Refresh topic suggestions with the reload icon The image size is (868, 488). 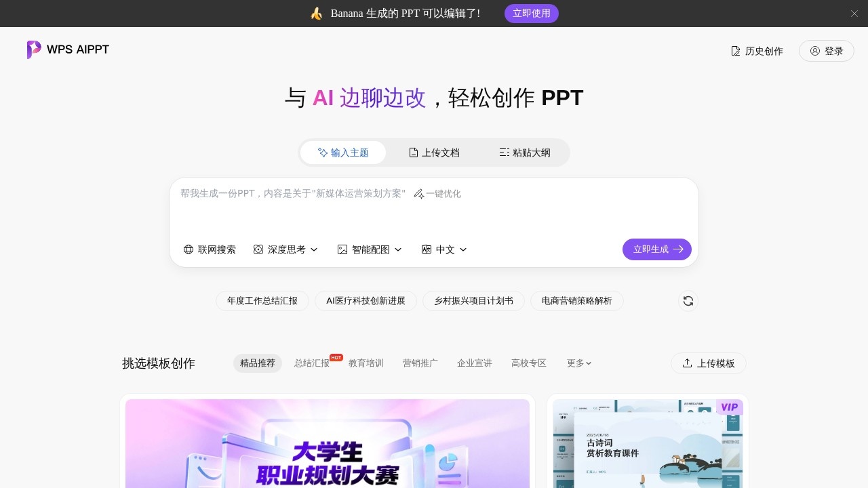(688, 300)
